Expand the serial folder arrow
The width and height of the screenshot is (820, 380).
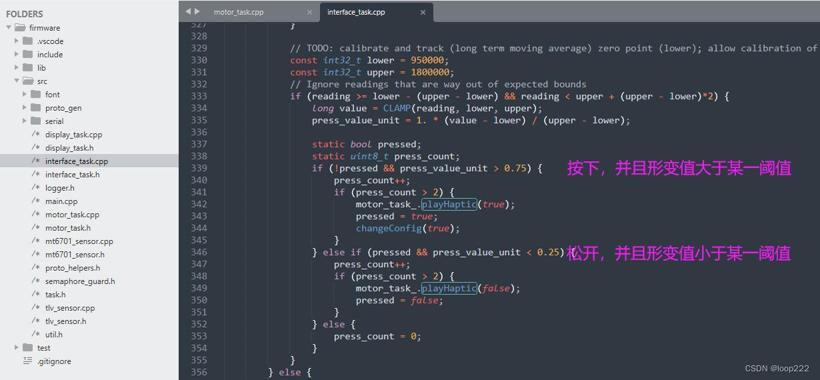pyautogui.click(x=25, y=121)
